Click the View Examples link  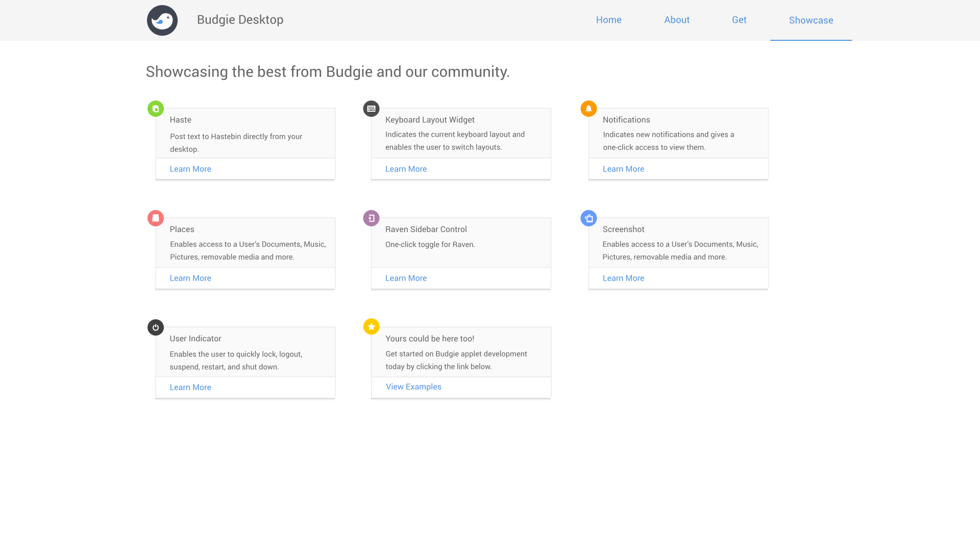pos(413,387)
